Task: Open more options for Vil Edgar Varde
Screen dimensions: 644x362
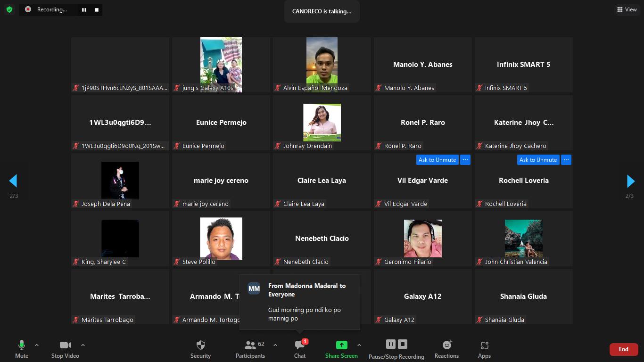Action: click(x=465, y=160)
